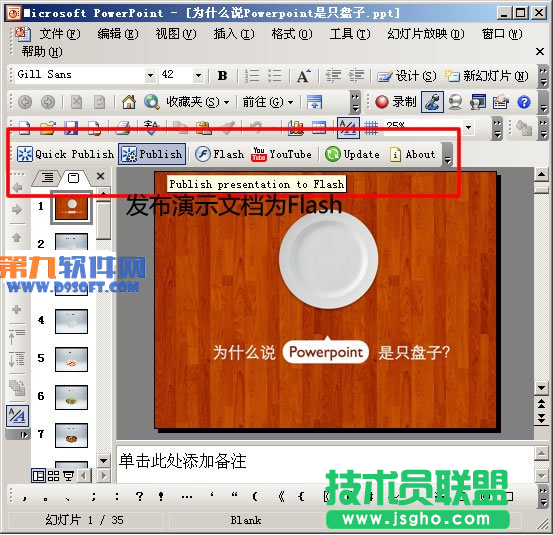Viewport: 553px width, 535px height.
Task: Go to next slide double-arrow button
Action: 541,418
